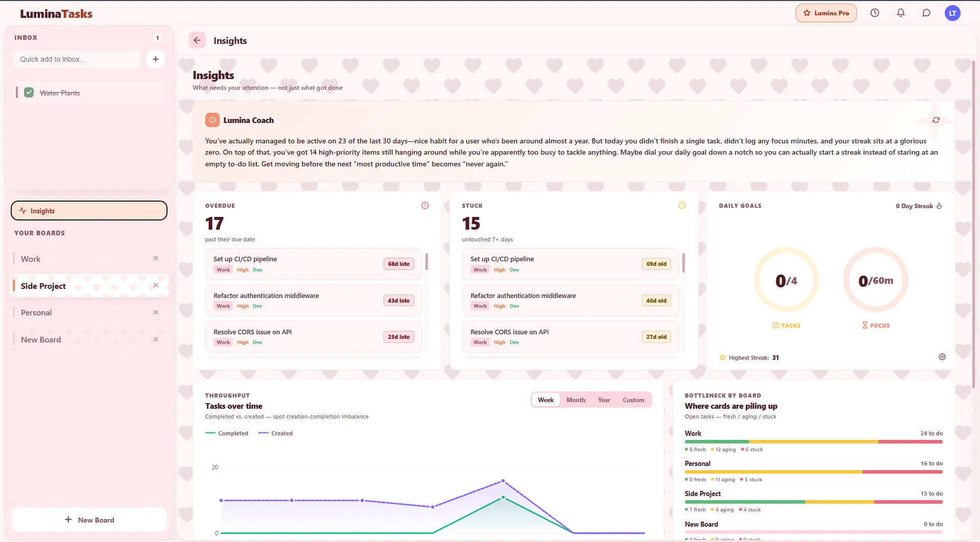The height and width of the screenshot is (542, 980).
Task: Open overdue task Resolve CORS issue on API
Action: [x=314, y=337]
